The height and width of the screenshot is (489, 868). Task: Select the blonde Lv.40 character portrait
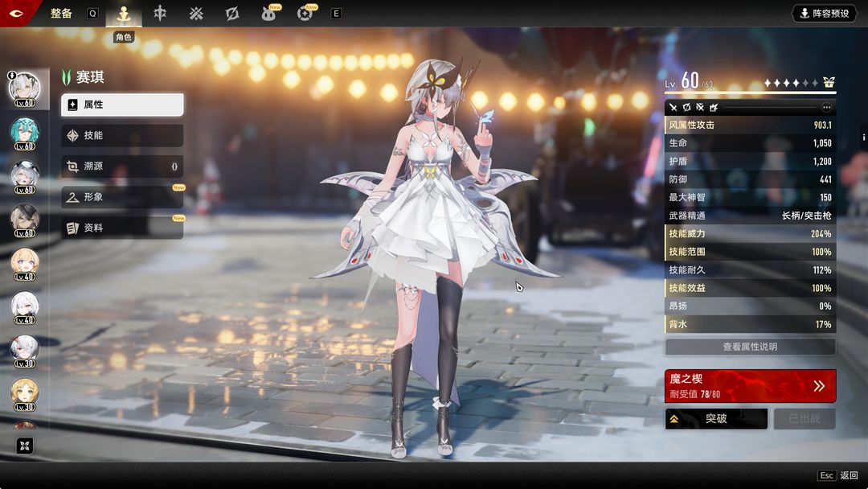25,264
